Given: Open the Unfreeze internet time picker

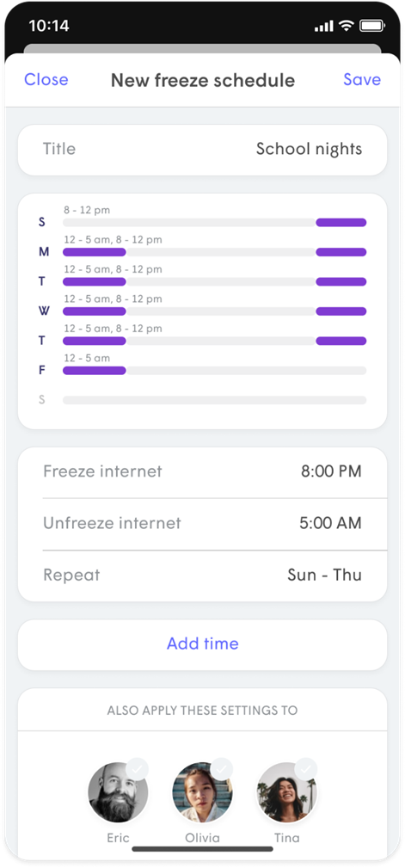Looking at the screenshot, I should pos(203,524).
